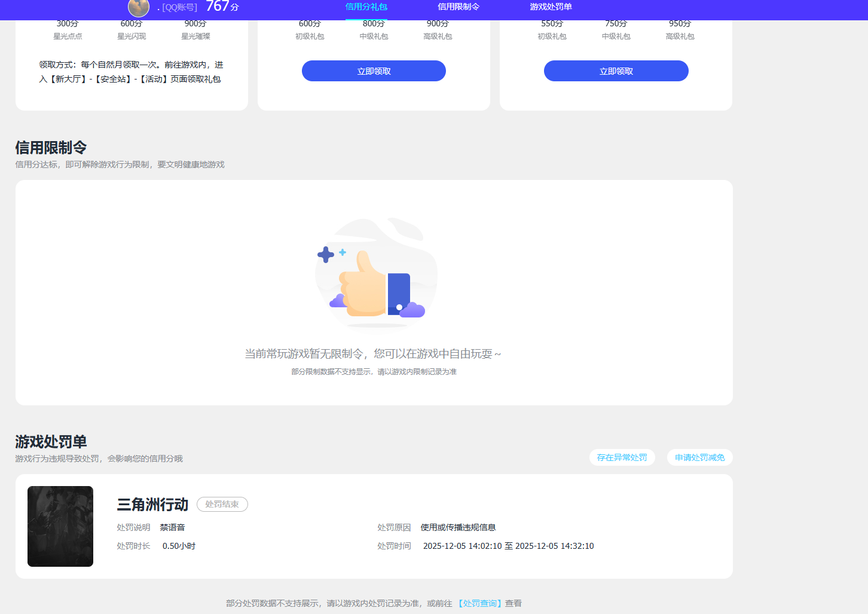Click the 游戏处罚单 section heading
This screenshot has width=868, height=614.
point(51,442)
